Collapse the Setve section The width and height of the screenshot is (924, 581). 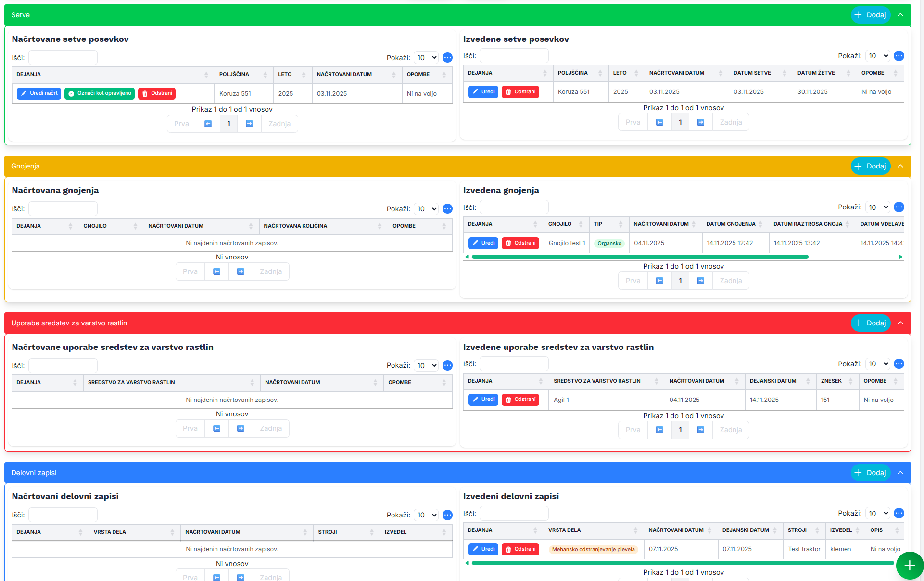click(900, 15)
